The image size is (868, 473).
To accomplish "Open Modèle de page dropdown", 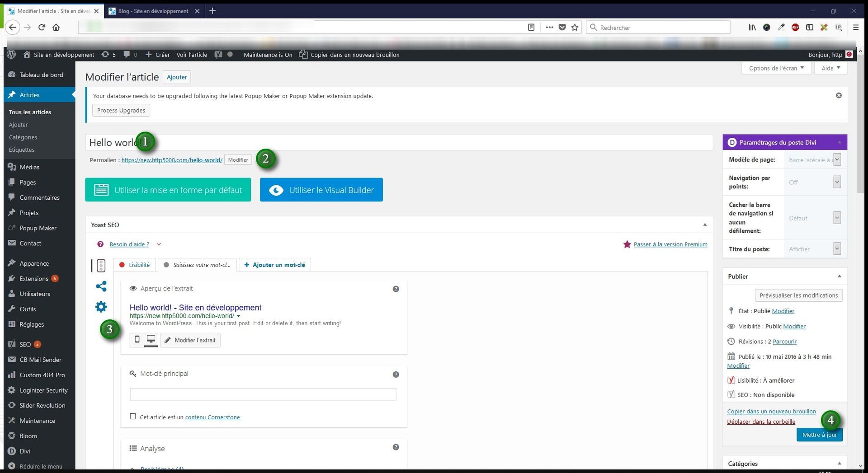I will (x=815, y=159).
